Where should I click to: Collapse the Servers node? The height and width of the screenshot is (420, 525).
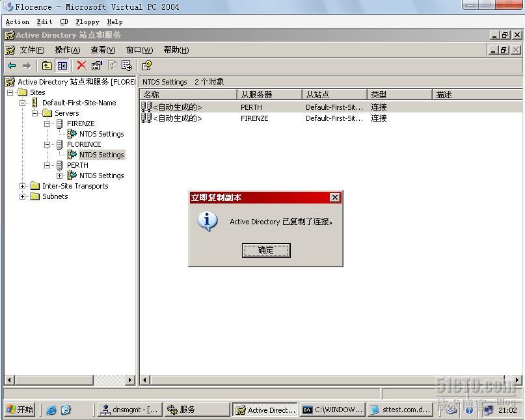(35, 113)
